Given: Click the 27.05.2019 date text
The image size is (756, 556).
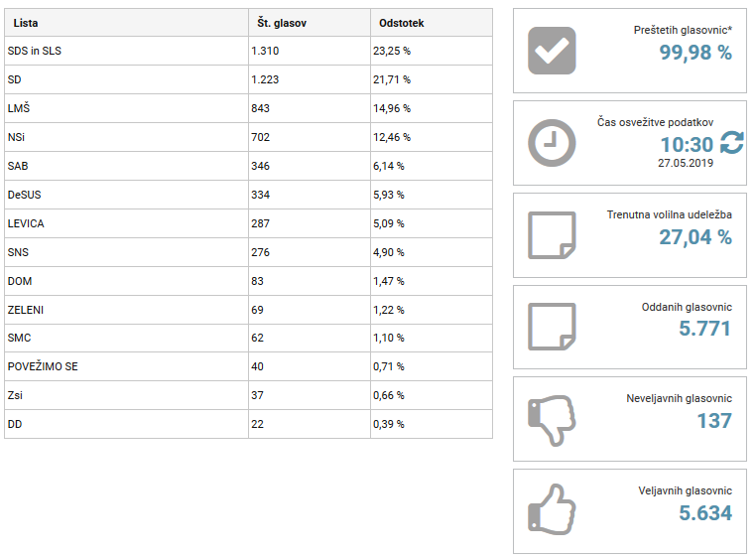Looking at the screenshot, I should coord(686,163).
